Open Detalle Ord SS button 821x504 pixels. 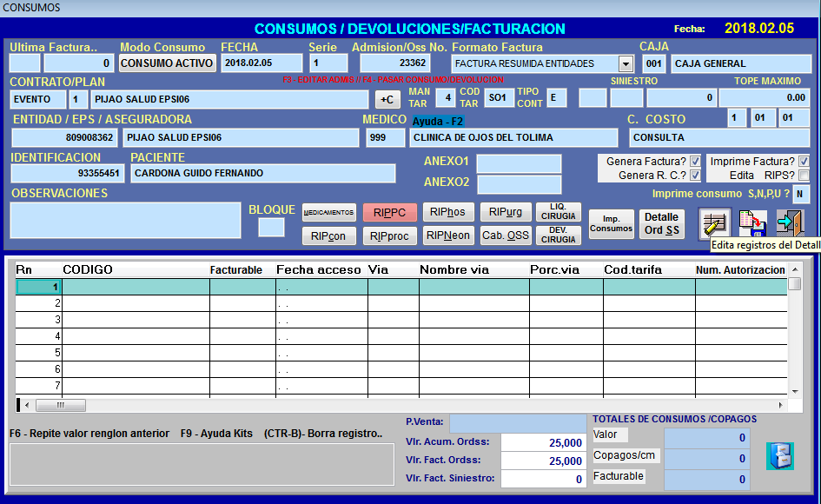coord(662,223)
